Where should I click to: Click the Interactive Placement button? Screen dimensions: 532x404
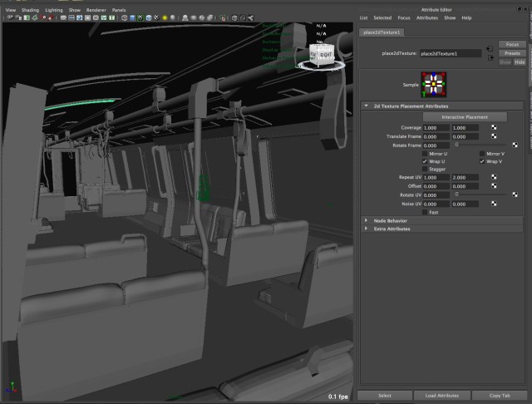tap(464, 117)
